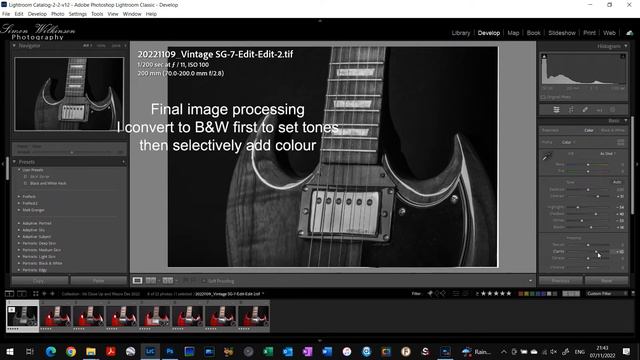640x360 pixels.
Task: Select Before/After view in toolbar
Action: pos(168,281)
